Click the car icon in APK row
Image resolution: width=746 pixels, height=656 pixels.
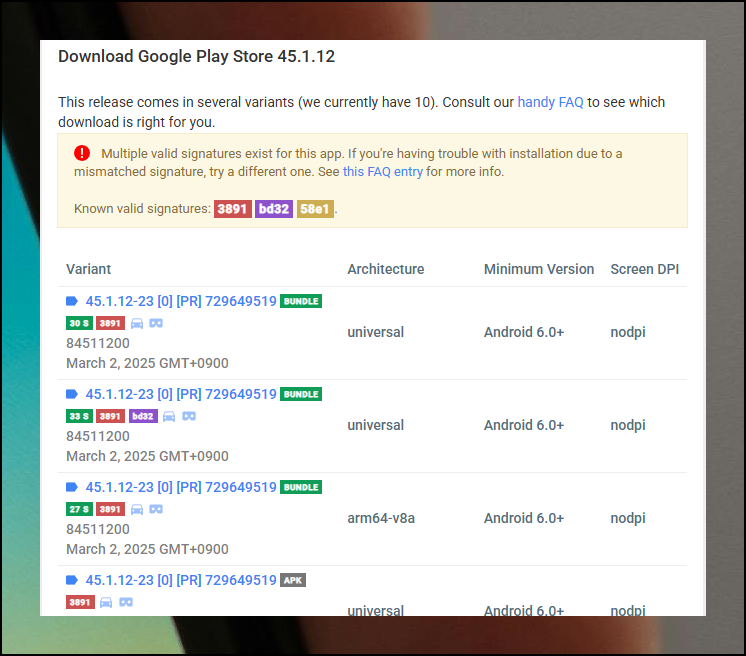(106, 603)
